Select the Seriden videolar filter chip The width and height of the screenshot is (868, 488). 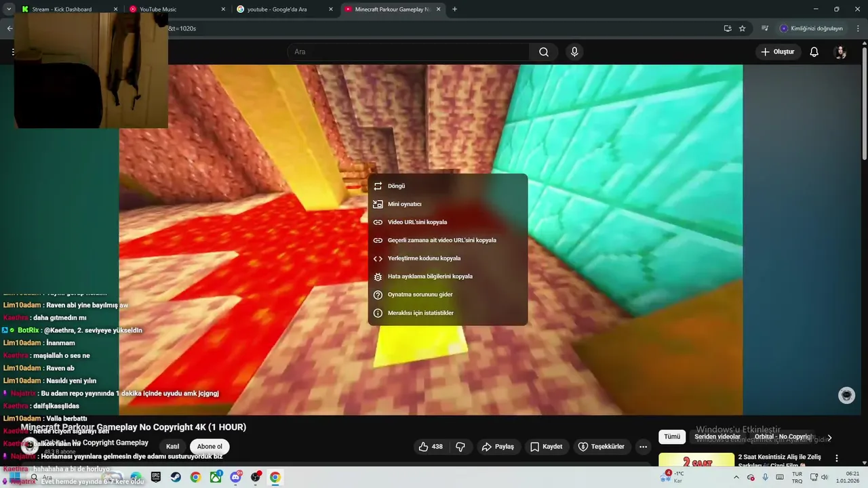point(717,437)
